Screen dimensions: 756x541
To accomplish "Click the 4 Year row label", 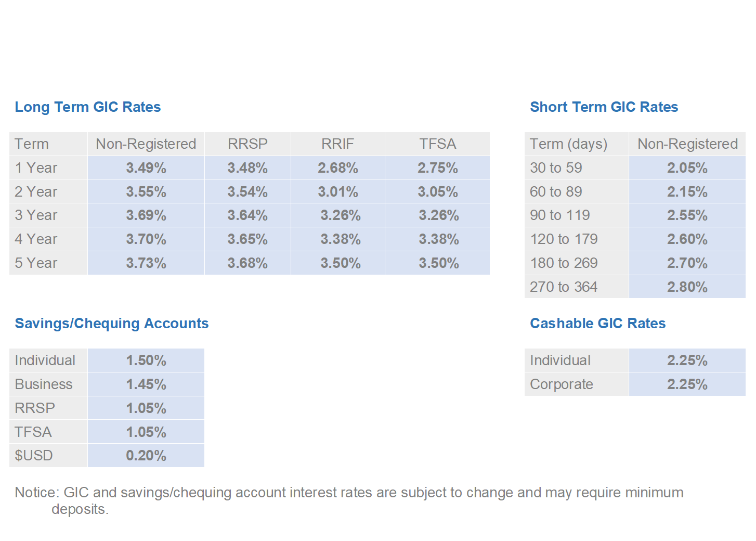I will click(36, 239).
